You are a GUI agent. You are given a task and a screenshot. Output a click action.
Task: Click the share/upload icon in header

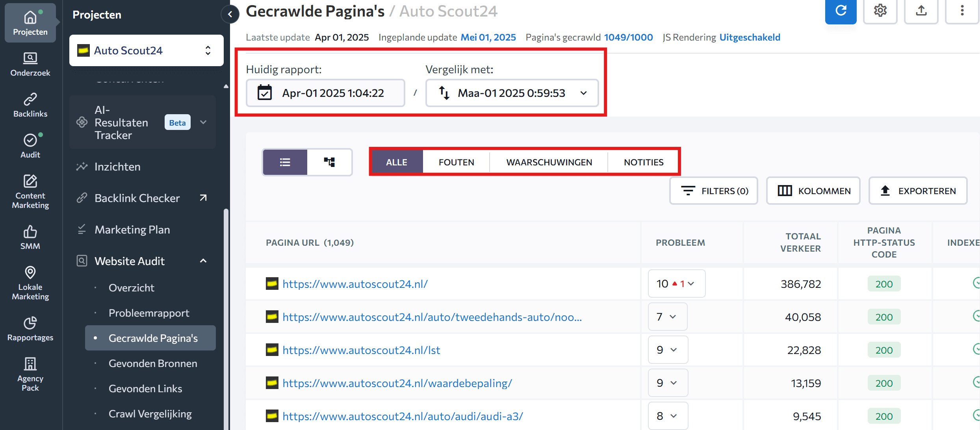pyautogui.click(x=921, y=11)
